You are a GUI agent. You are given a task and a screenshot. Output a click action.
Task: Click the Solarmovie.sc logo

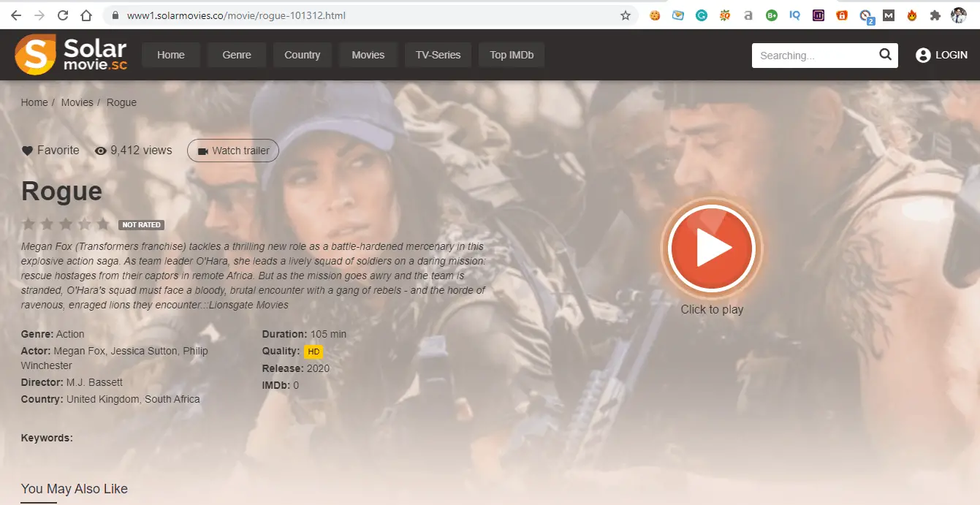71,55
